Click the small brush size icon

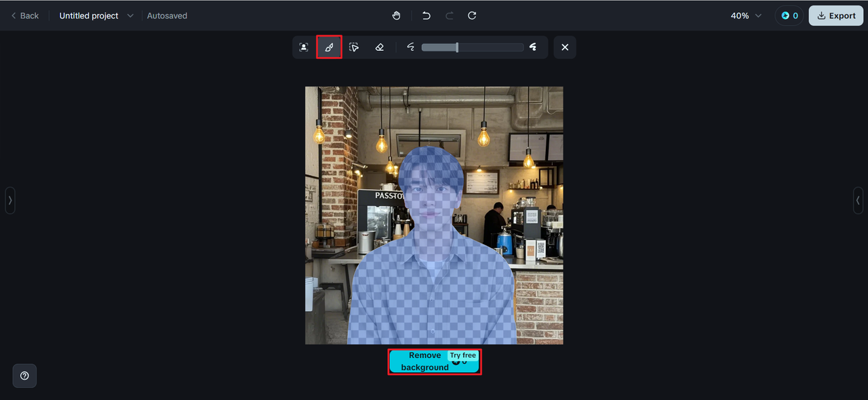pyautogui.click(x=410, y=47)
